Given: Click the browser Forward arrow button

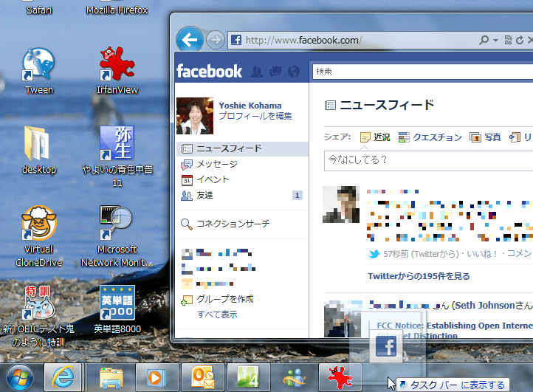Looking at the screenshot, I should click(216, 40).
